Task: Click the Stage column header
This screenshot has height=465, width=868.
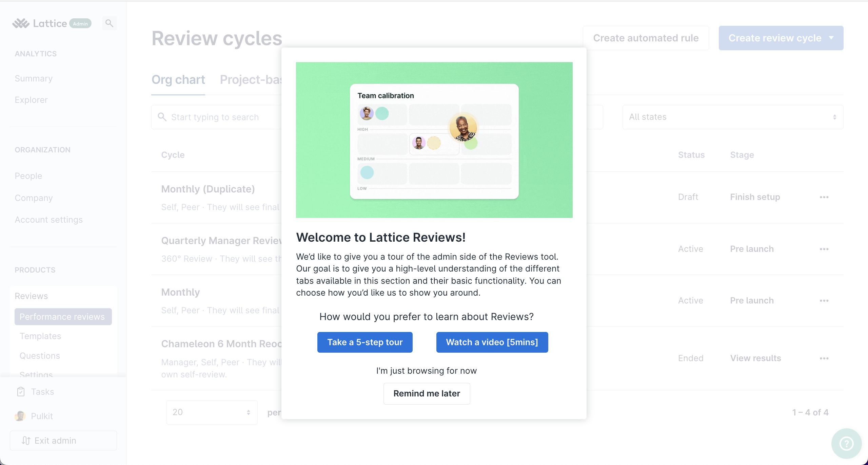Action: (x=742, y=155)
